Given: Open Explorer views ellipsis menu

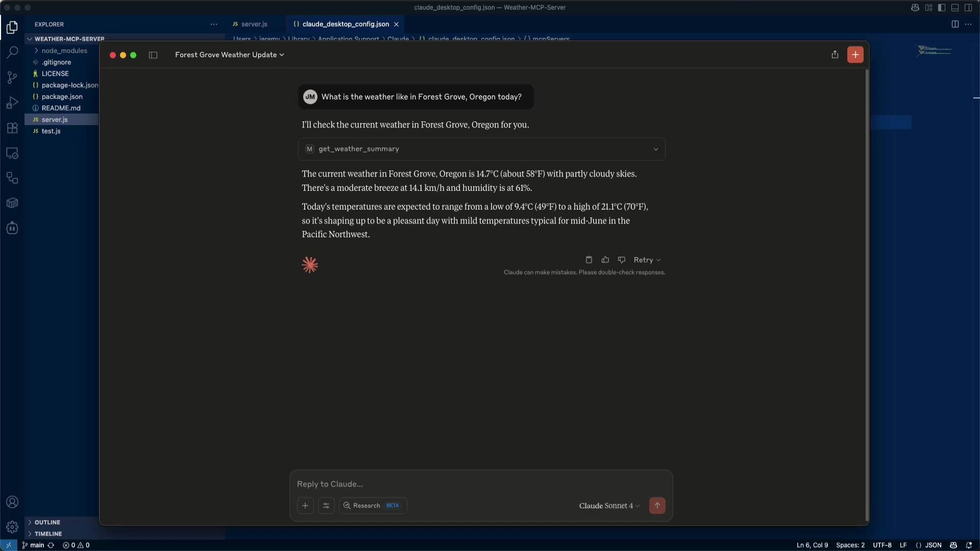Looking at the screenshot, I should coord(214,24).
